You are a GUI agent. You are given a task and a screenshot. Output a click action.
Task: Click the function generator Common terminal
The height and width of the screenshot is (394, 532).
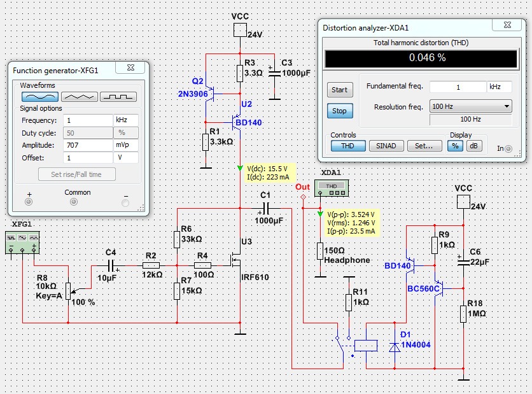click(74, 202)
